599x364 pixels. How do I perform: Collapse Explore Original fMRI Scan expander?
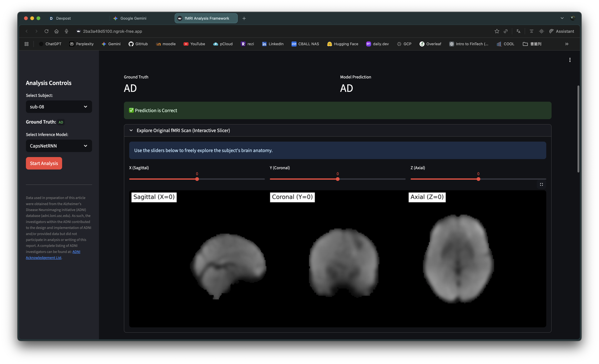tap(131, 131)
